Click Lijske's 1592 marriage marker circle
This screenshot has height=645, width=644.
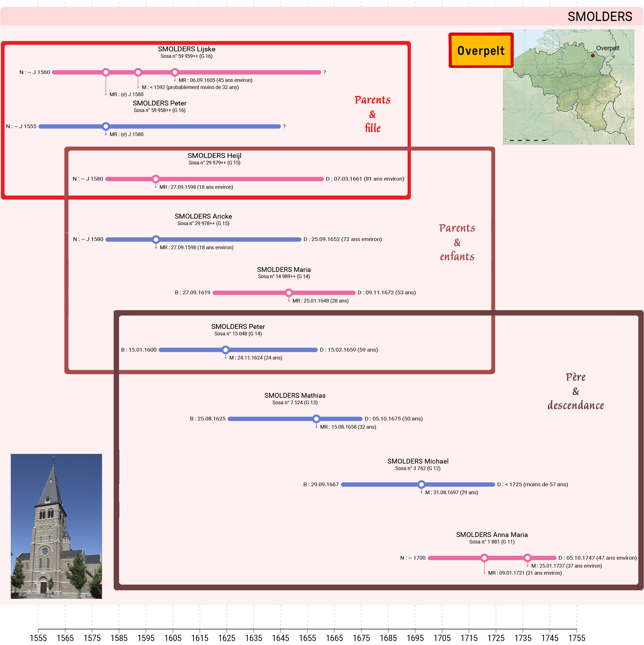(x=138, y=72)
